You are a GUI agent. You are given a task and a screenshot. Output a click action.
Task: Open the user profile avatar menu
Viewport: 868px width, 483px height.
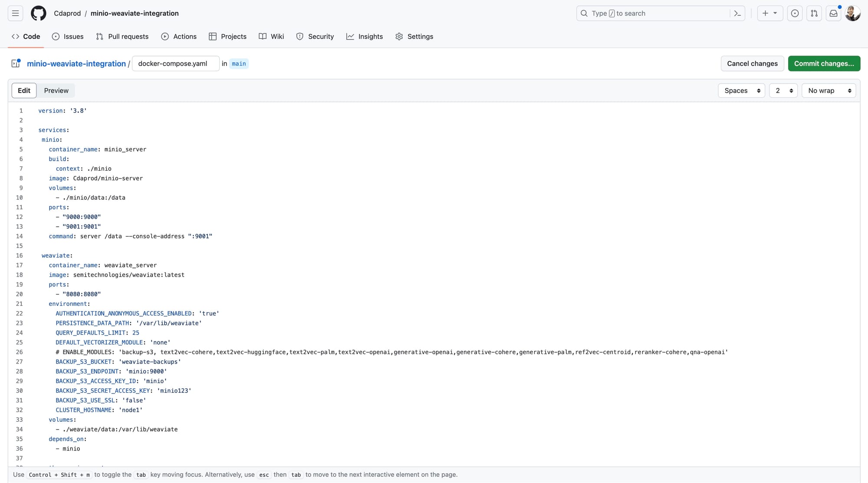[x=852, y=13]
